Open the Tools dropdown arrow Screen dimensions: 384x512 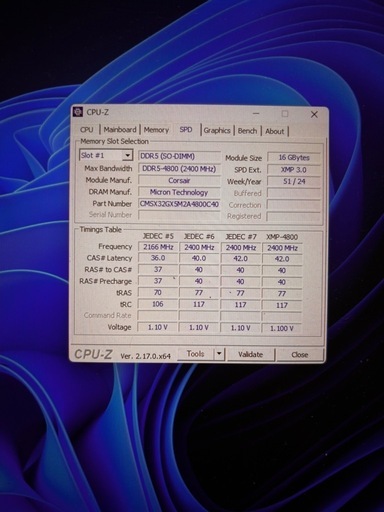point(219,354)
